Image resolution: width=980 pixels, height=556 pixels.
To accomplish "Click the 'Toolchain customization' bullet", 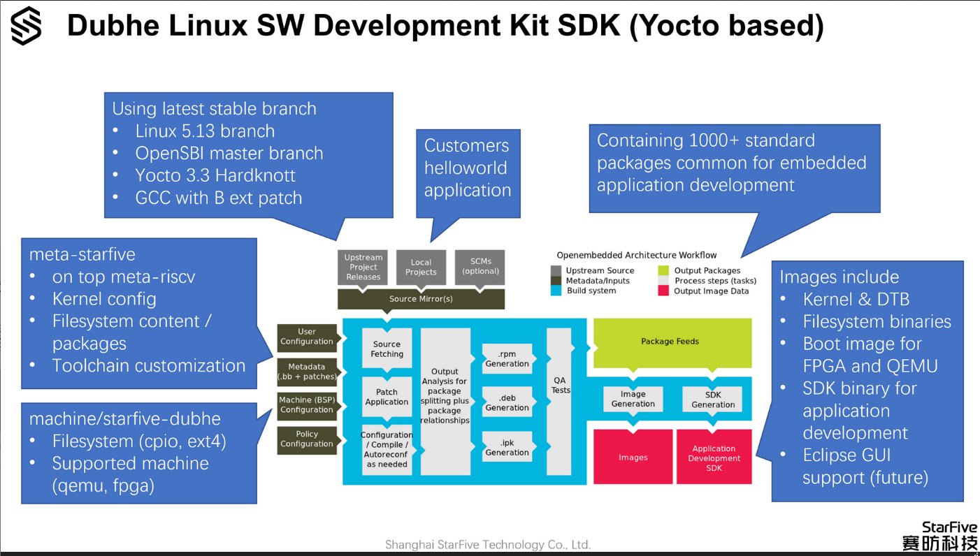I will point(149,365).
